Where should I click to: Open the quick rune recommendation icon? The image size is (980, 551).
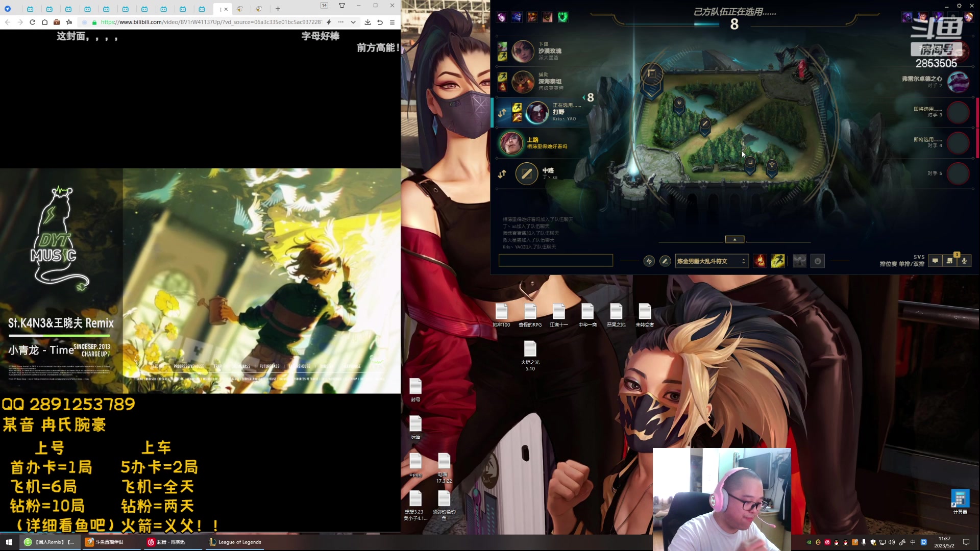649,261
